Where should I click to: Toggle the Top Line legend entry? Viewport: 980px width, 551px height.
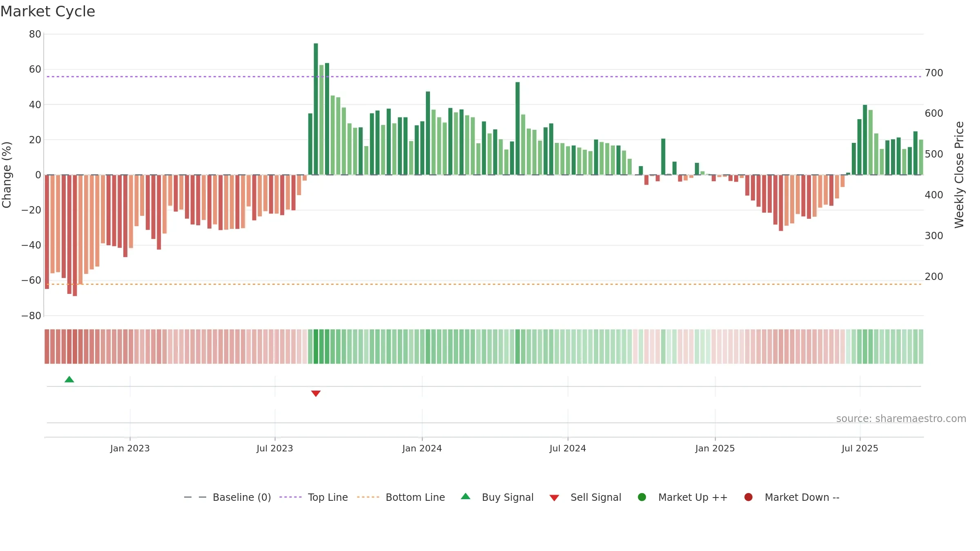pyautogui.click(x=314, y=497)
